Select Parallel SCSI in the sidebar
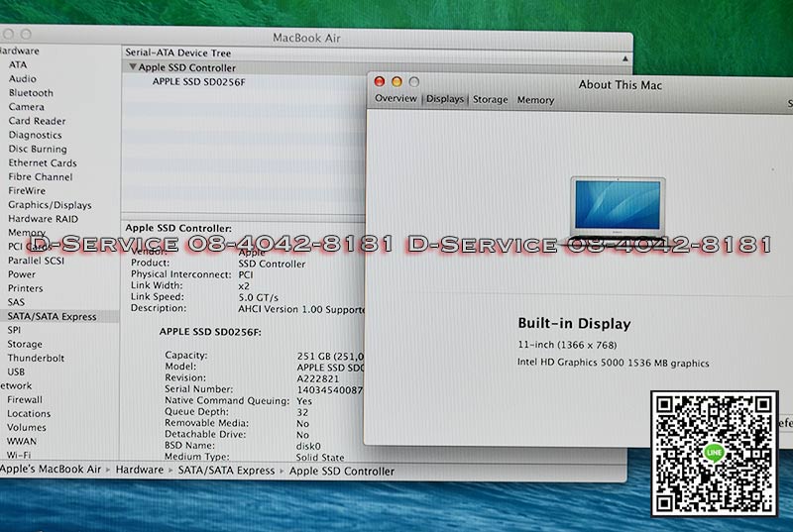This screenshot has width=793, height=532. click(36, 261)
